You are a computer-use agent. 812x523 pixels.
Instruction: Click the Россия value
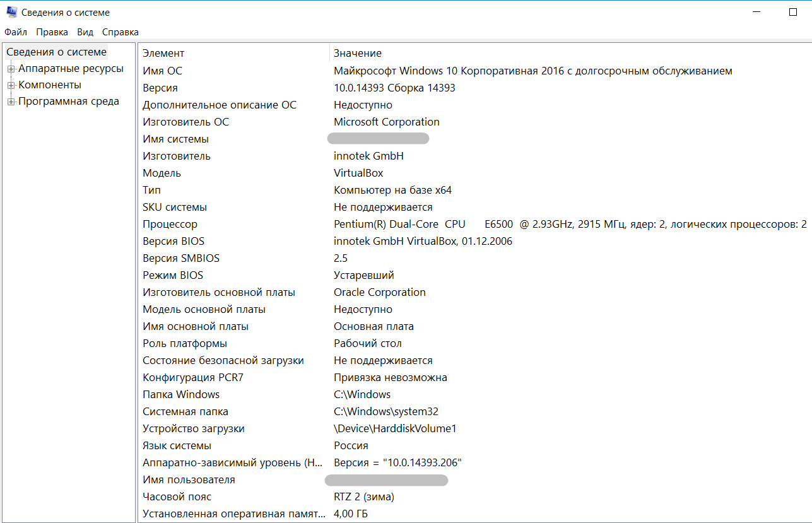click(351, 445)
